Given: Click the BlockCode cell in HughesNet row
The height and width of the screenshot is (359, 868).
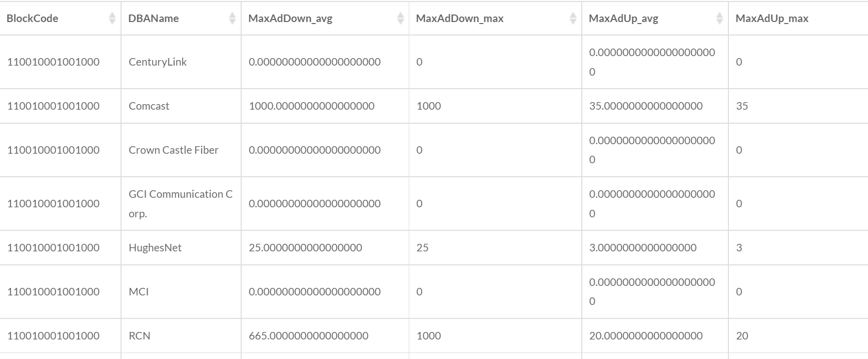Looking at the screenshot, I should [53, 248].
